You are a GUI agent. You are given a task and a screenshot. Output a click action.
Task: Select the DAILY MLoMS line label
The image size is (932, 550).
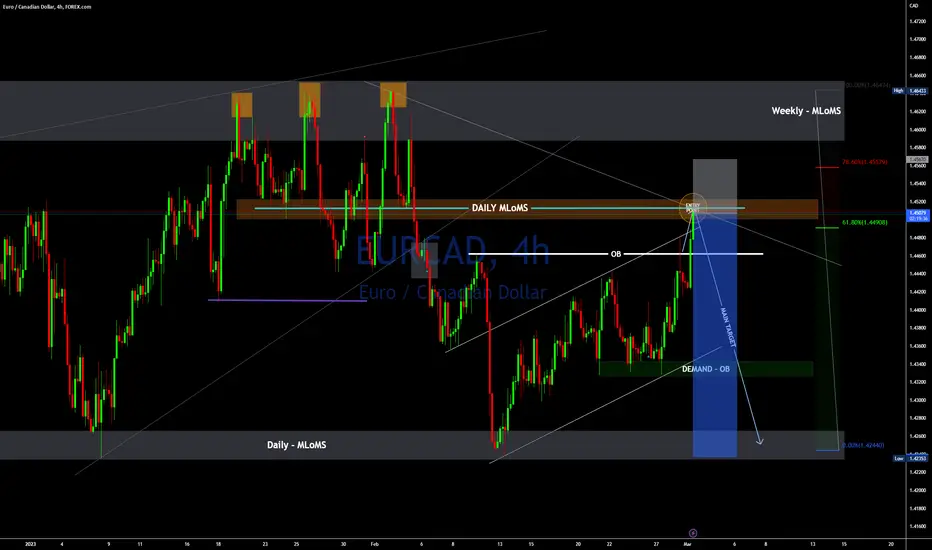click(x=500, y=208)
